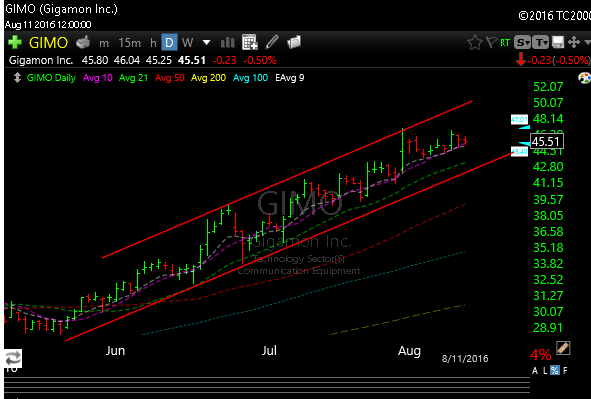This screenshot has height=399, width=591.
Task: Select the 15m timeframe
Action: click(x=129, y=43)
